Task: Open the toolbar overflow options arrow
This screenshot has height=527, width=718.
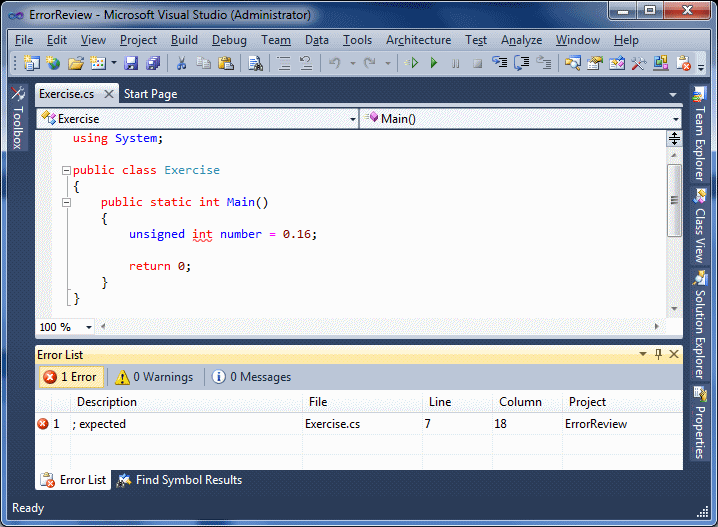Action: [701, 67]
